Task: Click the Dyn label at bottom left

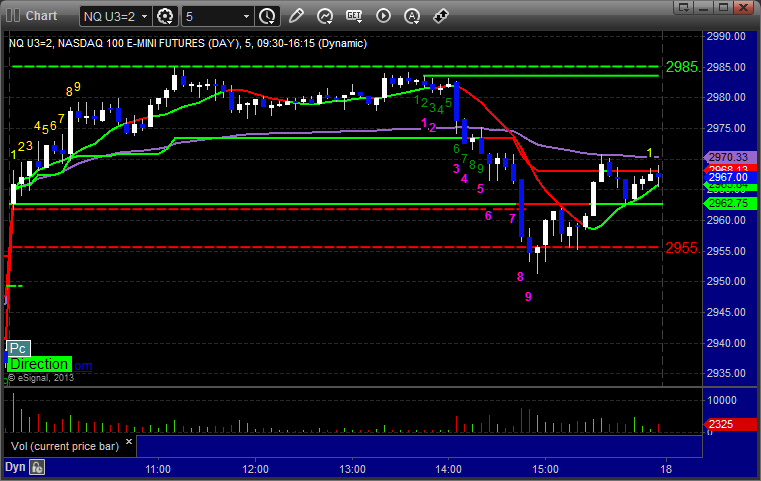Action: 15,467
